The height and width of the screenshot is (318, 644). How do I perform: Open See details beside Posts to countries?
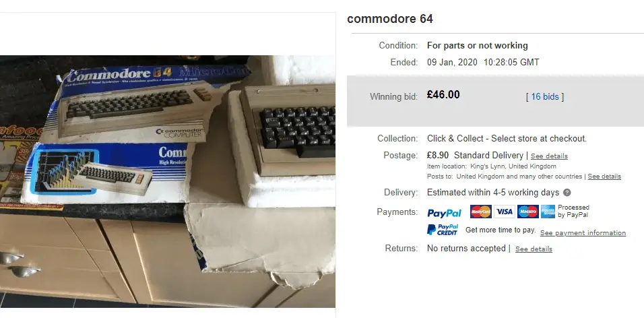coord(604,177)
